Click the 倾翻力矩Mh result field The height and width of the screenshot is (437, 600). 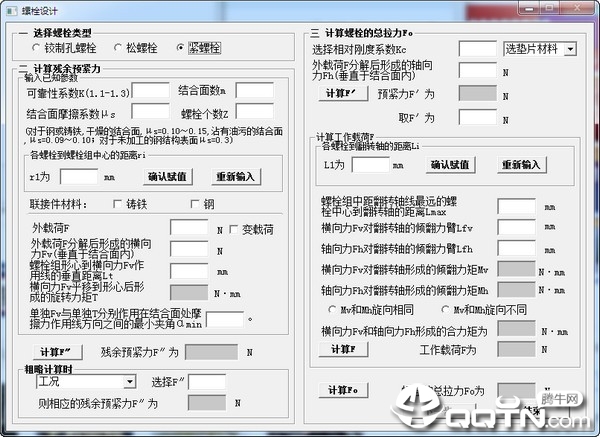[x=517, y=290]
